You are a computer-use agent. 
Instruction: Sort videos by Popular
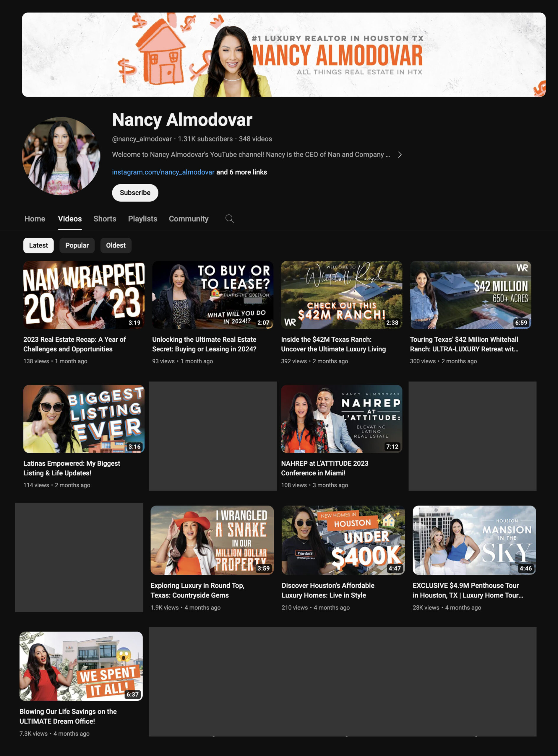(x=77, y=245)
